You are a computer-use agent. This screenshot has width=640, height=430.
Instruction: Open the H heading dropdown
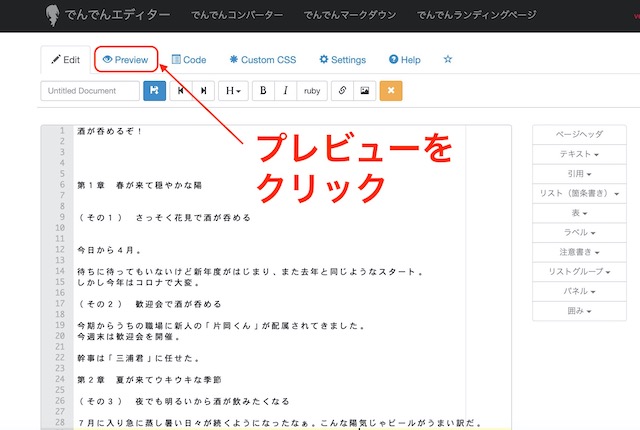click(232, 90)
